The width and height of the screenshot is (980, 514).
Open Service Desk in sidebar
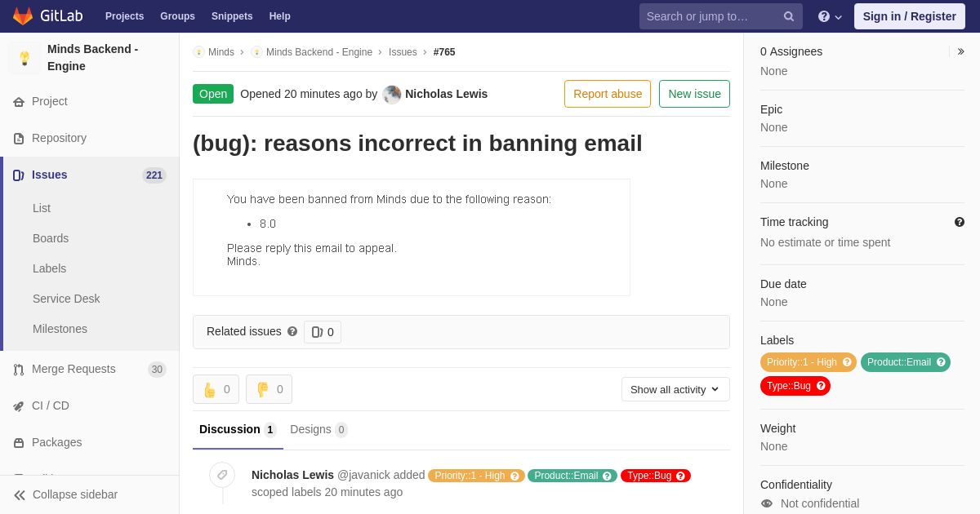click(x=66, y=299)
